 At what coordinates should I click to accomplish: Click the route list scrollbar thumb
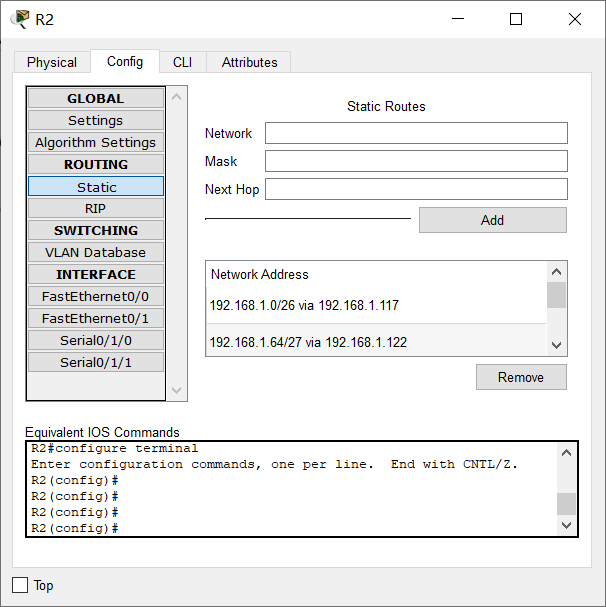(556, 295)
